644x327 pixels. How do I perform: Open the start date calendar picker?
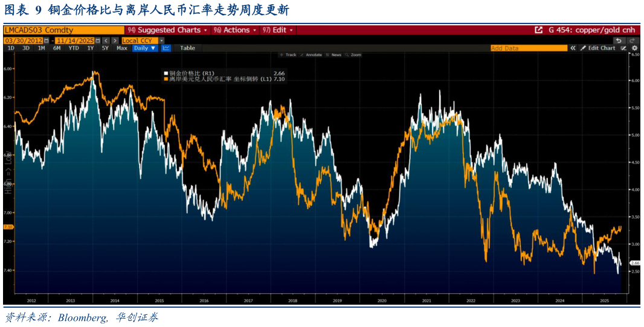(x=47, y=40)
